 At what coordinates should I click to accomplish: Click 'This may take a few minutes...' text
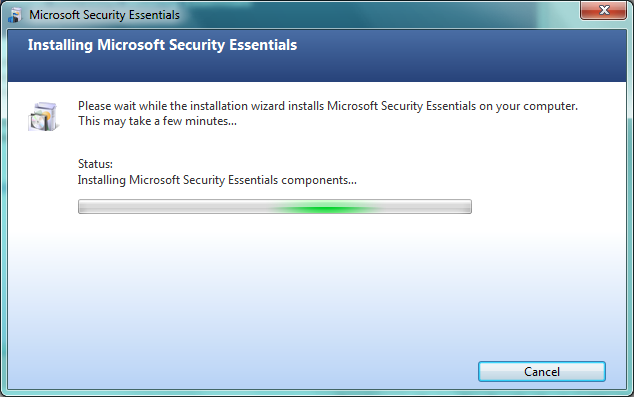pyautogui.click(x=157, y=121)
